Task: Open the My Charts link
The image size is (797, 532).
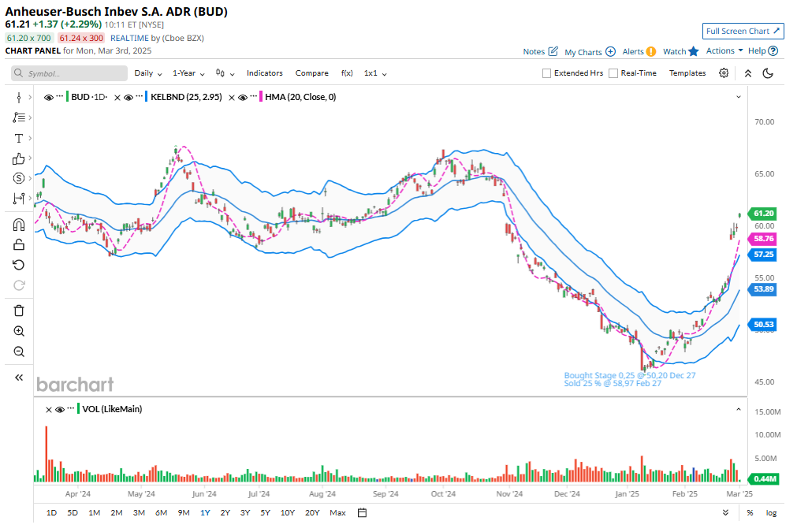Action: point(590,52)
